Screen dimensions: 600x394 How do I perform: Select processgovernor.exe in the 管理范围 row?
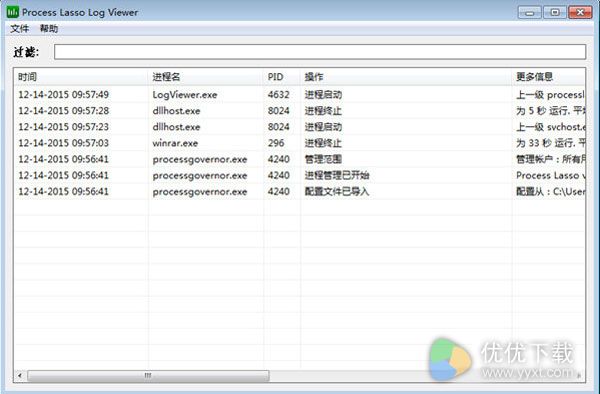coord(200,160)
